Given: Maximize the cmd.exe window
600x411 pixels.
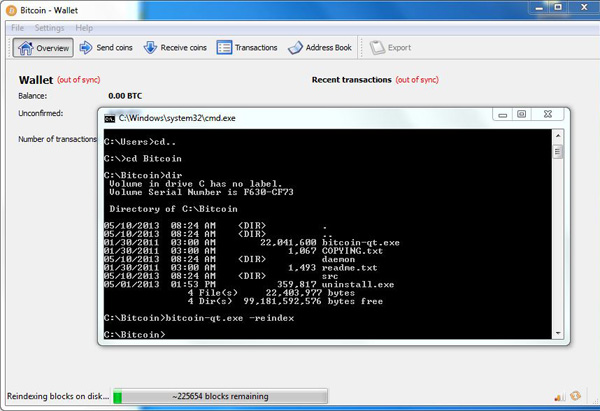Looking at the screenshot, I should tap(521, 114).
